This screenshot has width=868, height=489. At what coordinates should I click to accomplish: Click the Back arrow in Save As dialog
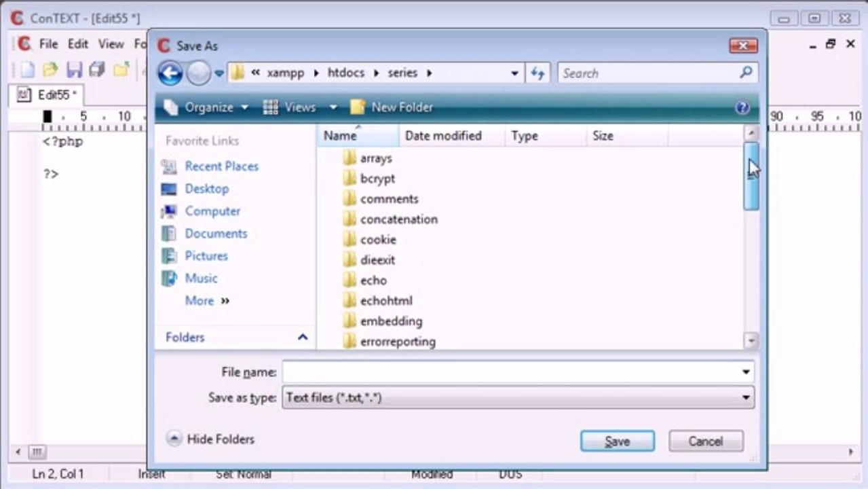pos(170,73)
